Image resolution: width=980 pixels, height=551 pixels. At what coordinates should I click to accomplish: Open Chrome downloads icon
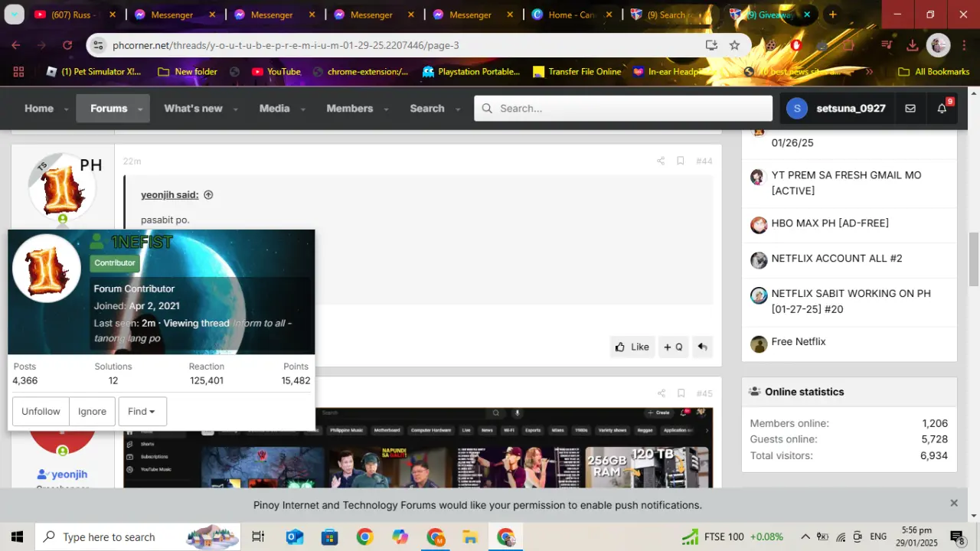pyautogui.click(x=912, y=45)
